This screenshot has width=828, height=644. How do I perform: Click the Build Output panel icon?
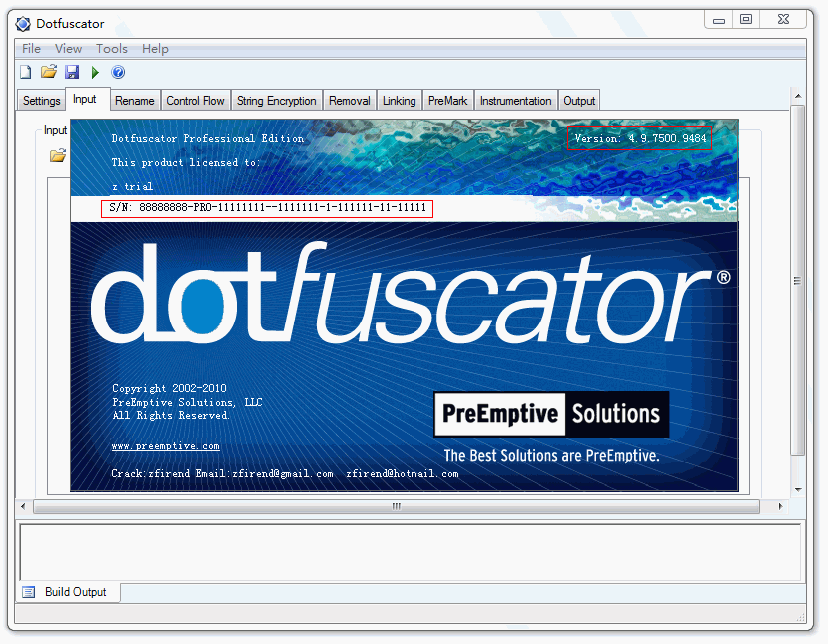tap(29, 592)
